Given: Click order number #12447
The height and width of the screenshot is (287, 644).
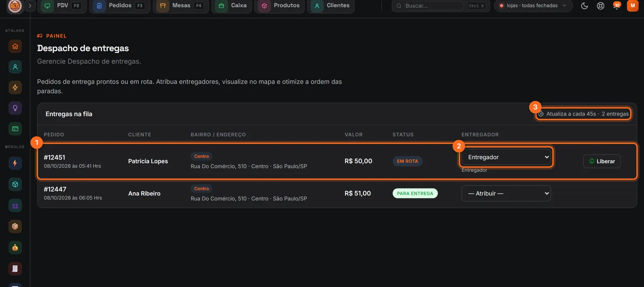Looking at the screenshot, I should (55, 189).
